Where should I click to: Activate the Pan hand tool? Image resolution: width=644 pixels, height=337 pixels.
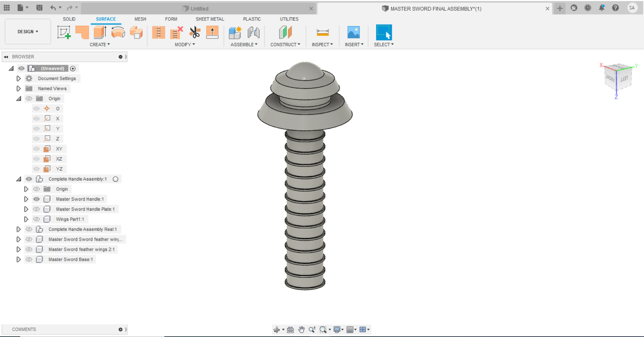point(301,330)
